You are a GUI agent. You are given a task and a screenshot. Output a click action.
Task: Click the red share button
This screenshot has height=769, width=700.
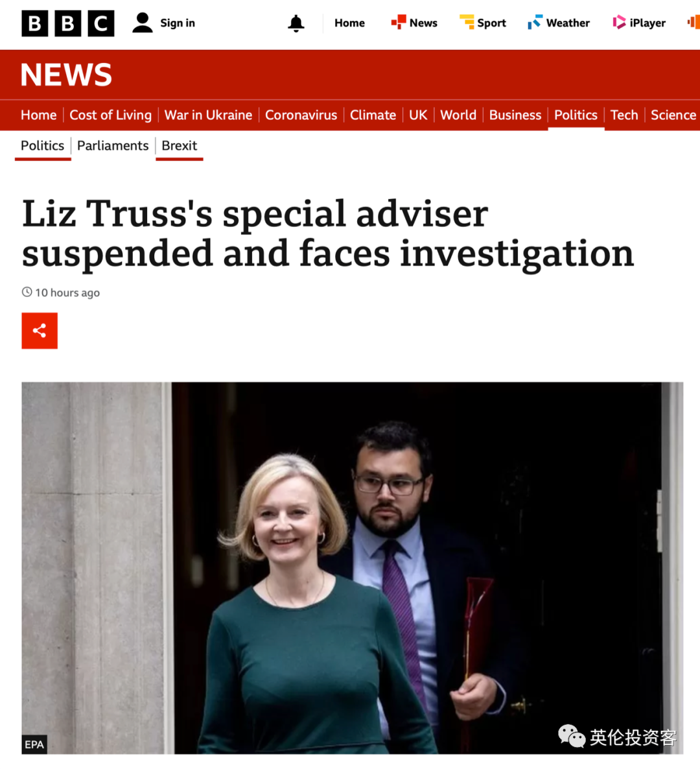pos(40,331)
